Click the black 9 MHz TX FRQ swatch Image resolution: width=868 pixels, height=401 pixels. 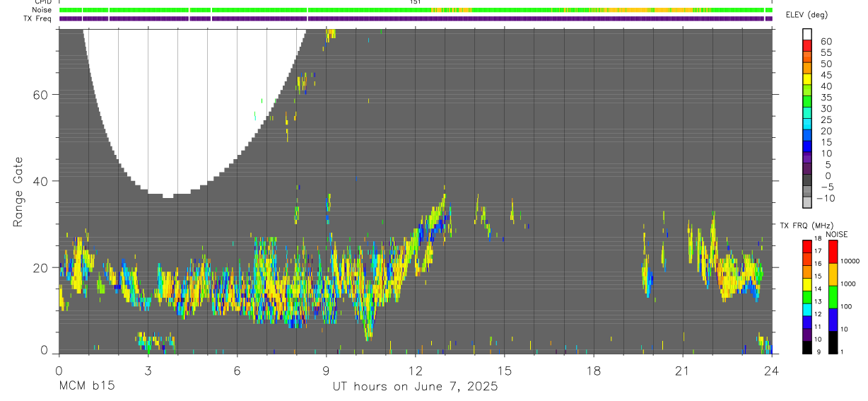(x=807, y=347)
